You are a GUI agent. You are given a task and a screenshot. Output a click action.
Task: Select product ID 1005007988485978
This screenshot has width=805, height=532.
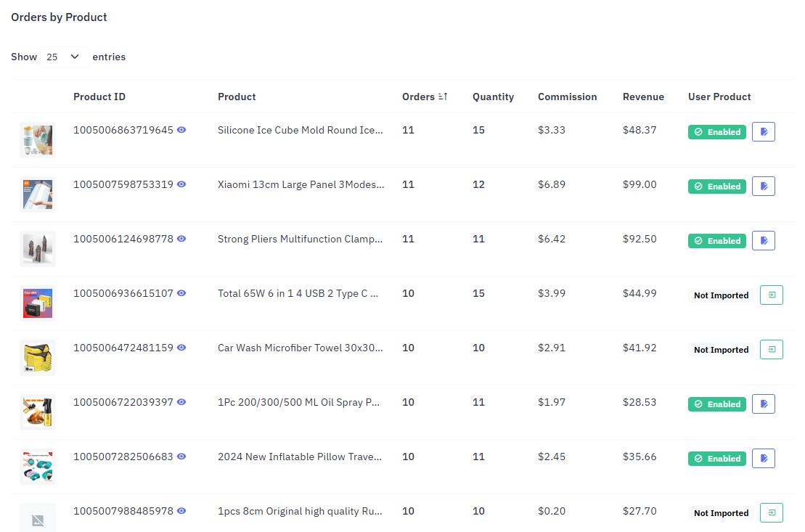pyautogui.click(x=123, y=511)
